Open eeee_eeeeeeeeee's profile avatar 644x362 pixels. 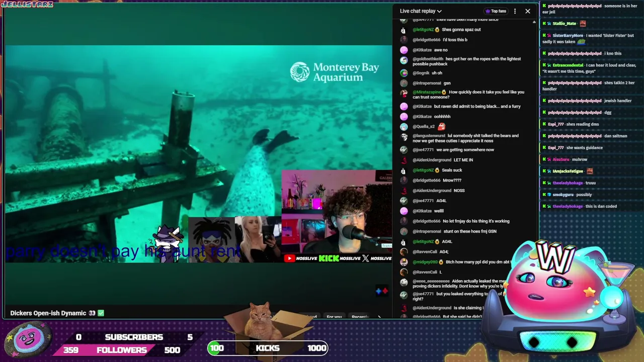coord(404,283)
